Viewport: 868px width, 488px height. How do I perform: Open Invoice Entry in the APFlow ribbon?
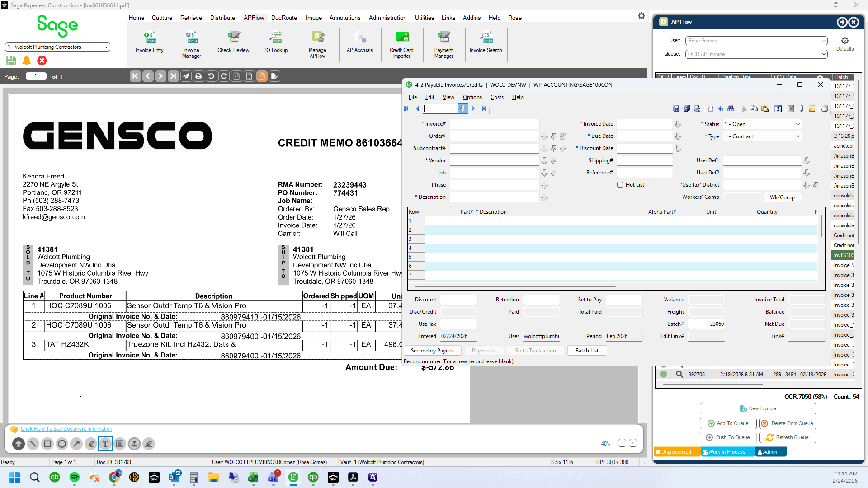tap(149, 42)
